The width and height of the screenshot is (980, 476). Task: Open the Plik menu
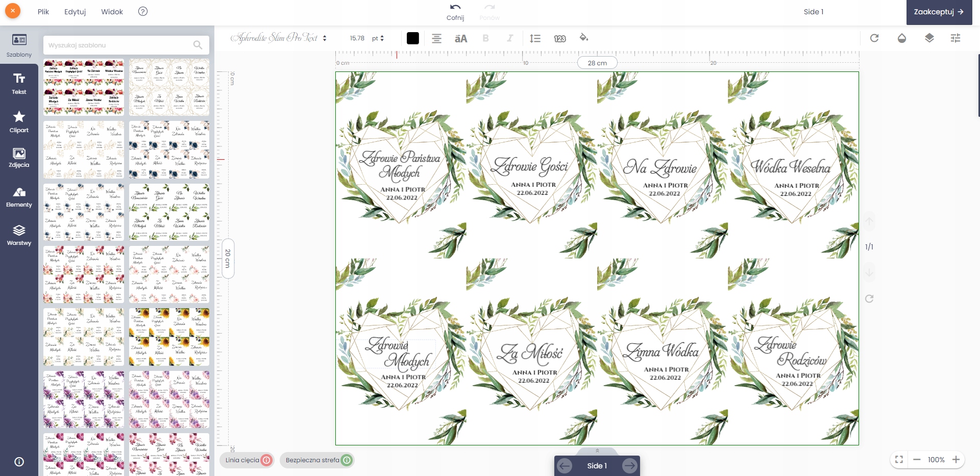tap(43, 12)
